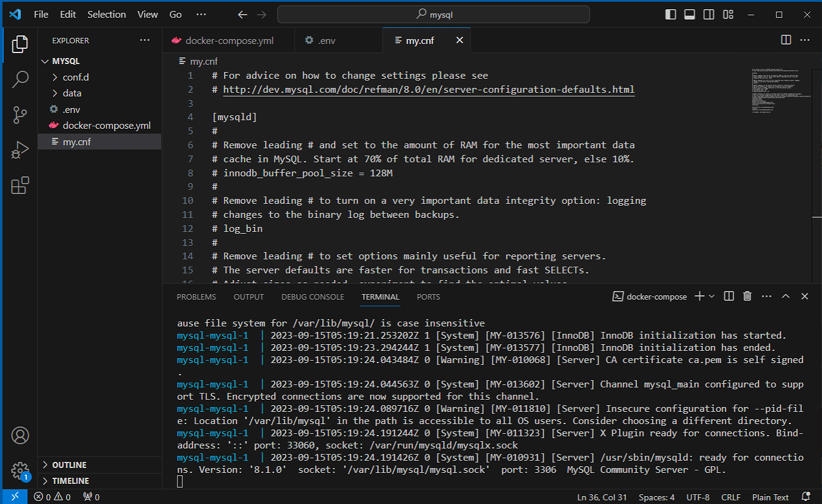Toggle Primary Side Bar layout button
This screenshot has width=822, height=504.
[671, 15]
